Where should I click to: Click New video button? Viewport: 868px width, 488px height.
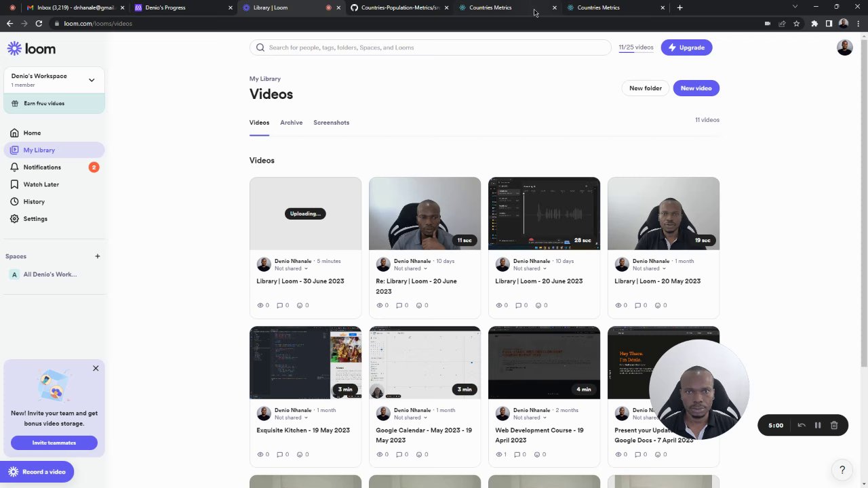(x=696, y=88)
